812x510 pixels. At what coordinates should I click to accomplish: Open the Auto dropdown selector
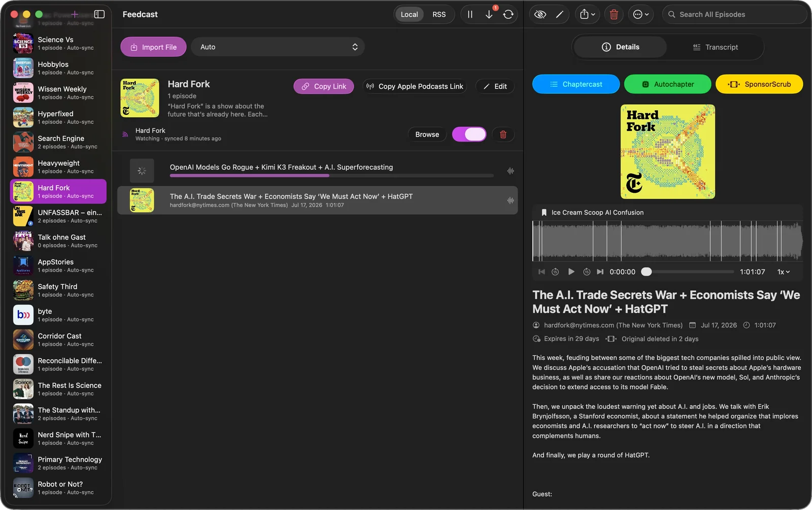[x=278, y=47]
